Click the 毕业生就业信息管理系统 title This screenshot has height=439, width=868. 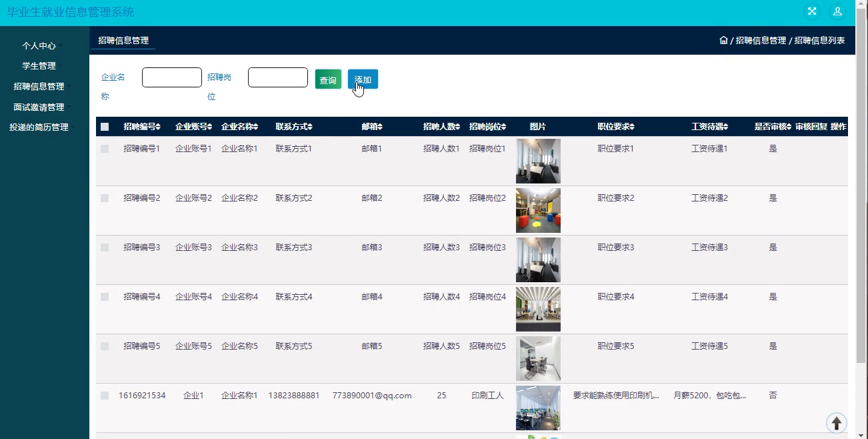71,12
